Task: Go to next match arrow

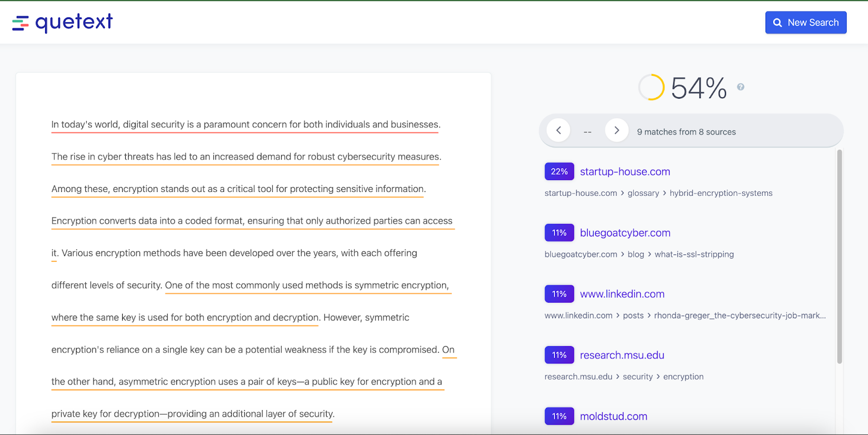Action: 616,131
